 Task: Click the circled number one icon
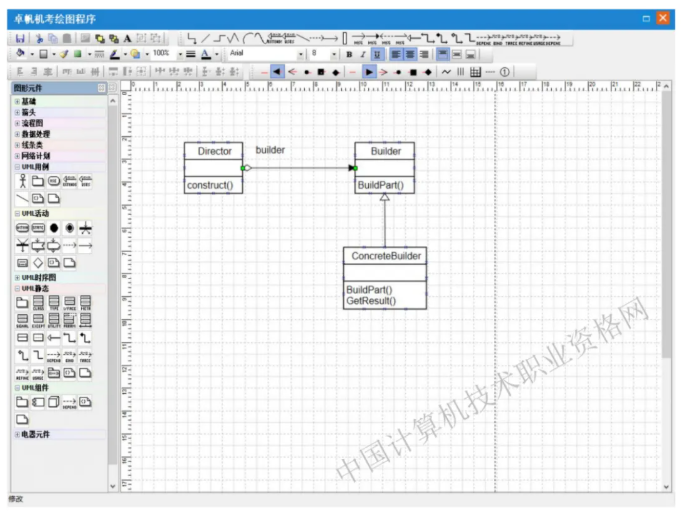pyautogui.click(x=505, y=72)
